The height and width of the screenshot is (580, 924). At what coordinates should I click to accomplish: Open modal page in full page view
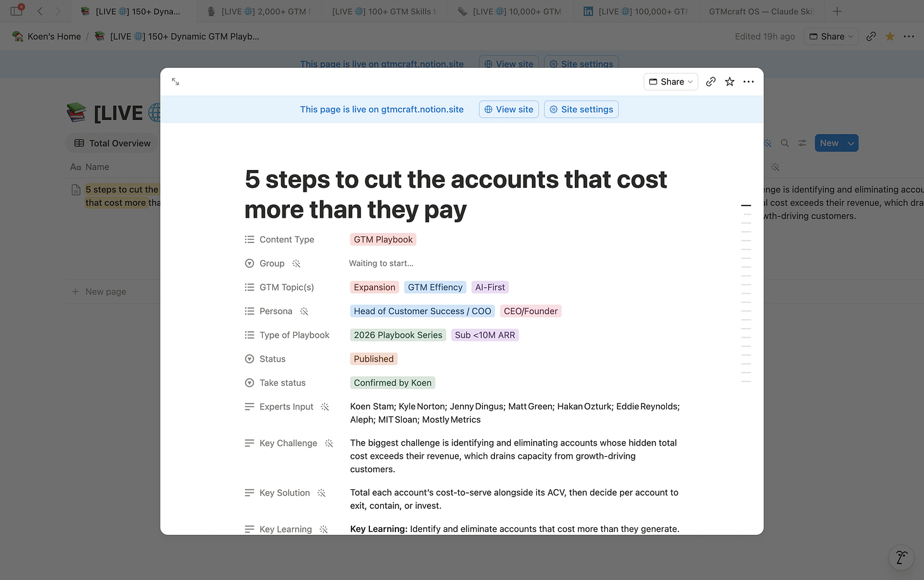click(x=176, y=82)
